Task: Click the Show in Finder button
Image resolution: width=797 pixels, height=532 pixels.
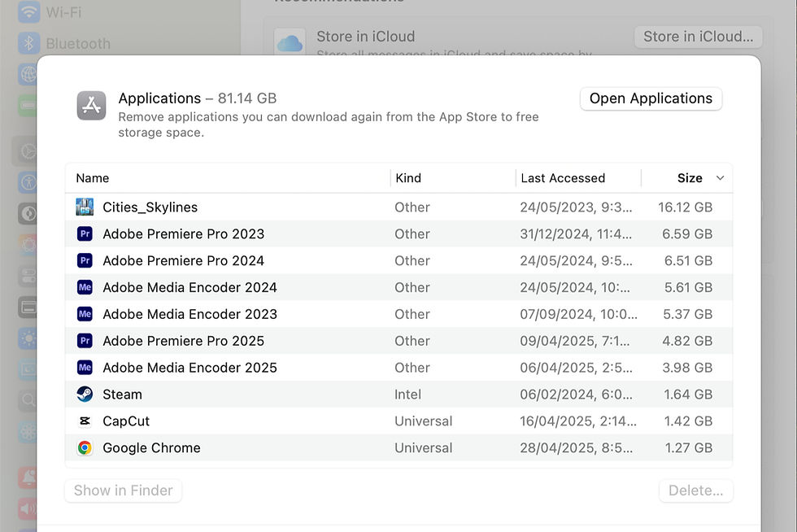Action: pyautogui.click(x=124, y=491)
